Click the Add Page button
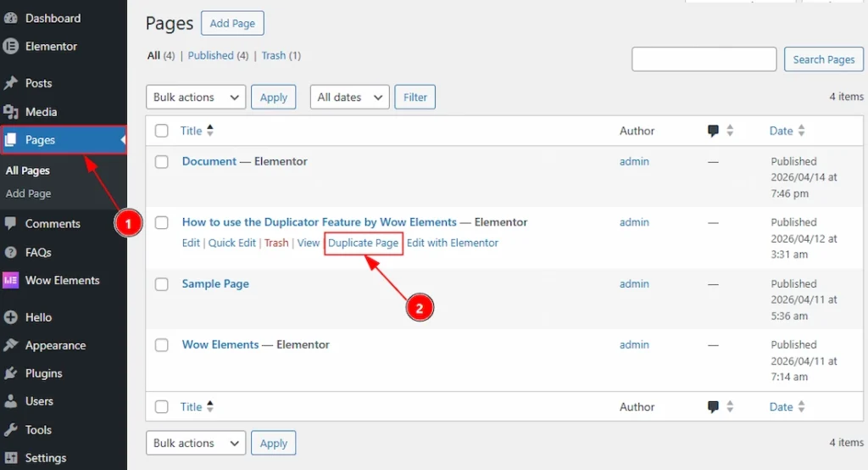 click(x=232, y=23)
